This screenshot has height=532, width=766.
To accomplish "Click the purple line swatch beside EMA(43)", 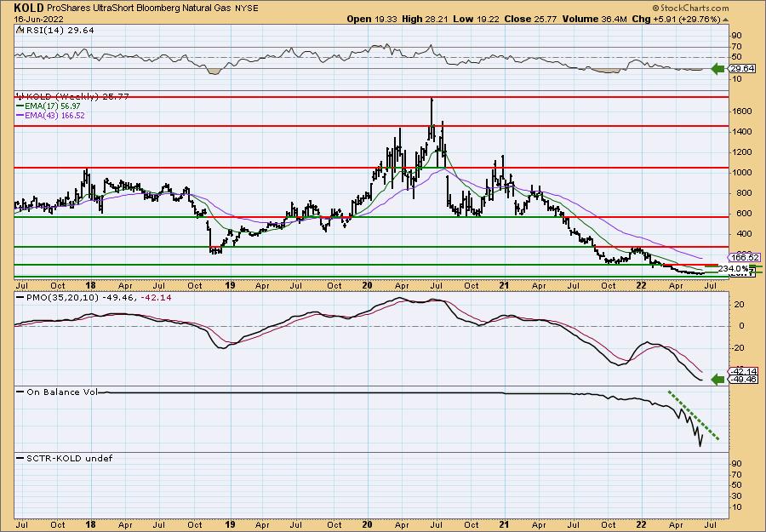I will (x=20, y=115).
